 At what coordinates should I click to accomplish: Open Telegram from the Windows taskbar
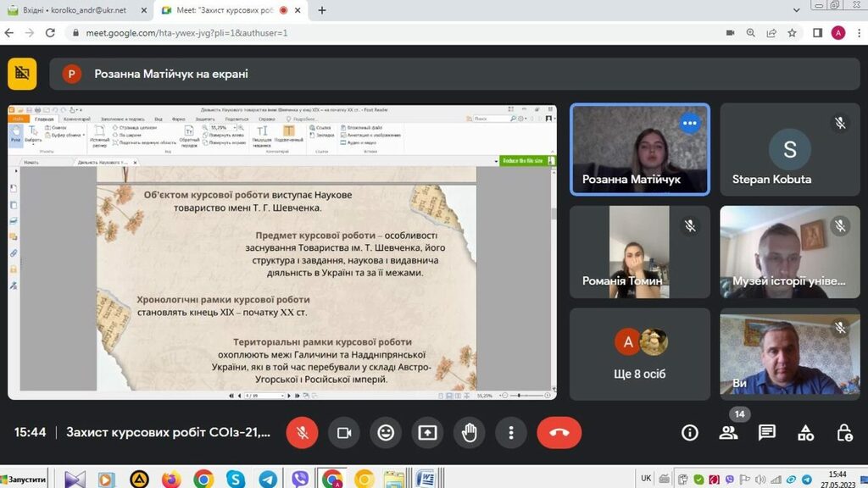coord(267,479)
